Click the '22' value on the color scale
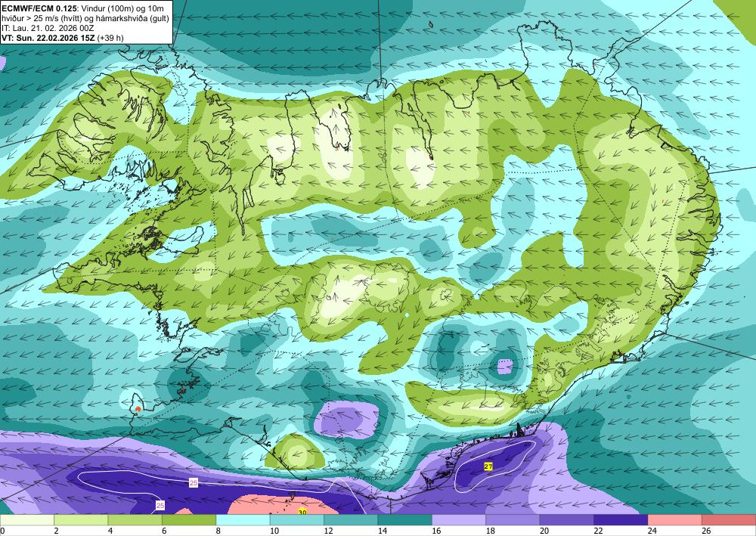 [598, 531]
